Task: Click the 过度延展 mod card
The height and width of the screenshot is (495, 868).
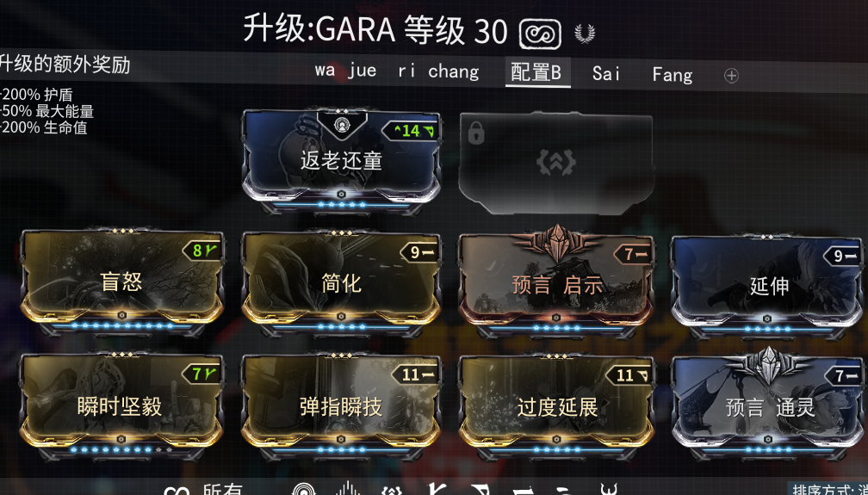Action: [x=557, y=405]
